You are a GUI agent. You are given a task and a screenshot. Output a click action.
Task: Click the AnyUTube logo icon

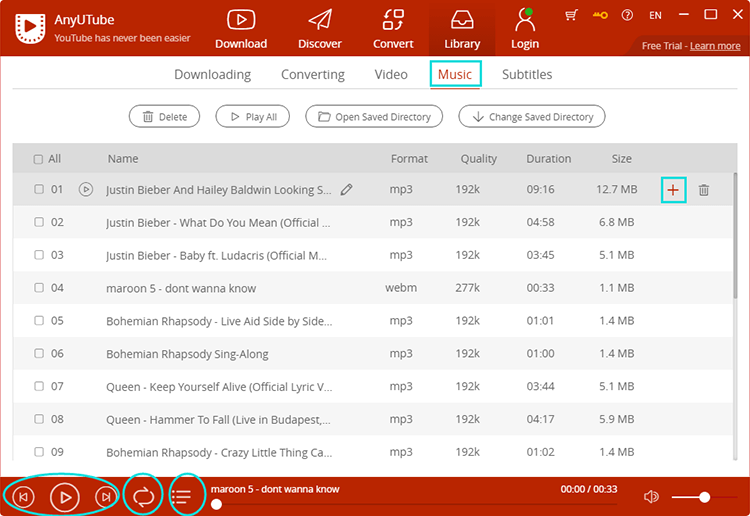30,29
